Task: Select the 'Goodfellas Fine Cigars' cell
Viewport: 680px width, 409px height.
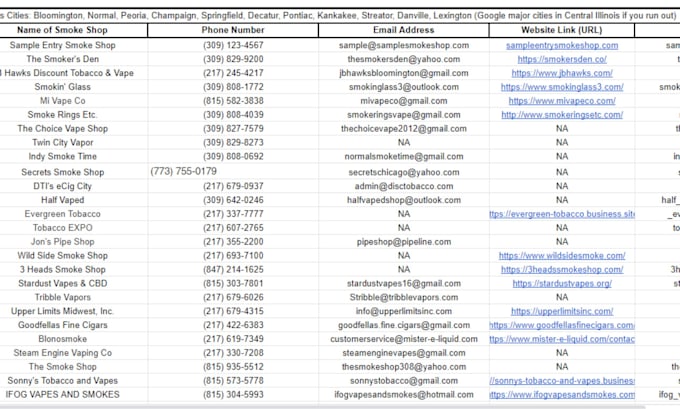Action: 73,325
